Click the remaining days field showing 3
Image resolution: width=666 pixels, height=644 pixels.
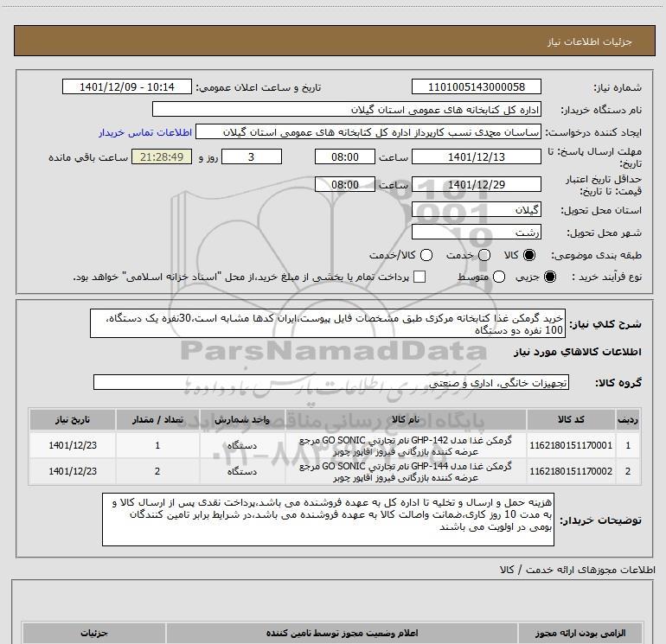tap(252, 157)
